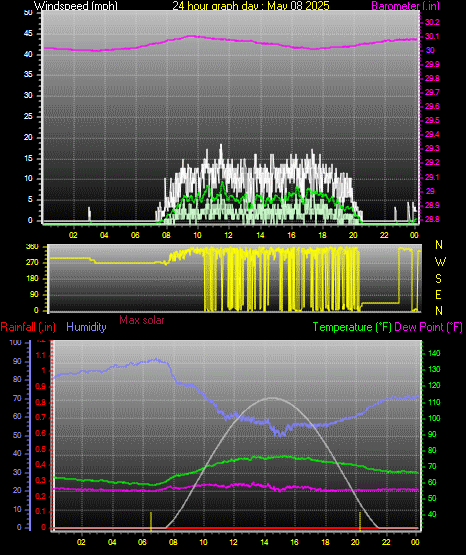Click the yellow sunset marker near 20 hours

(x=360, y=522)
